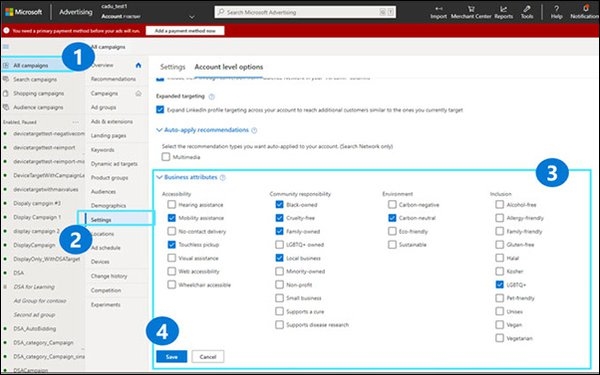600x375 pixels.
Task: Click the home icon beside Overview
Action: pyautogui.click(x=139, y=65)
